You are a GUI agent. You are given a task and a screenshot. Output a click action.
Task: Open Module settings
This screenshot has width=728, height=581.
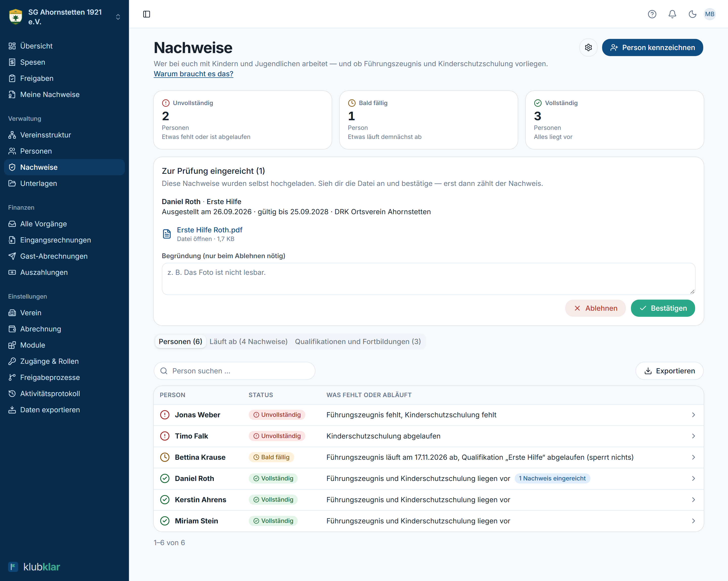click(x=64, y=345)
